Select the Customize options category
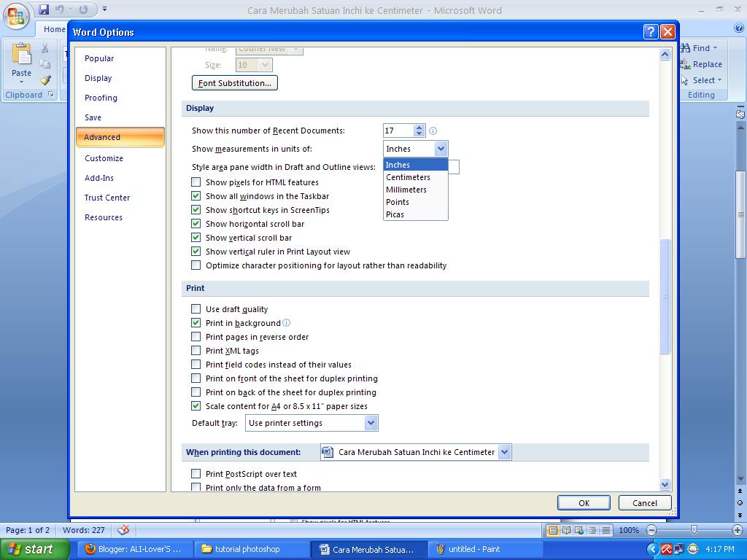Screen dimensions: 747x560 [x=120, y=158]
